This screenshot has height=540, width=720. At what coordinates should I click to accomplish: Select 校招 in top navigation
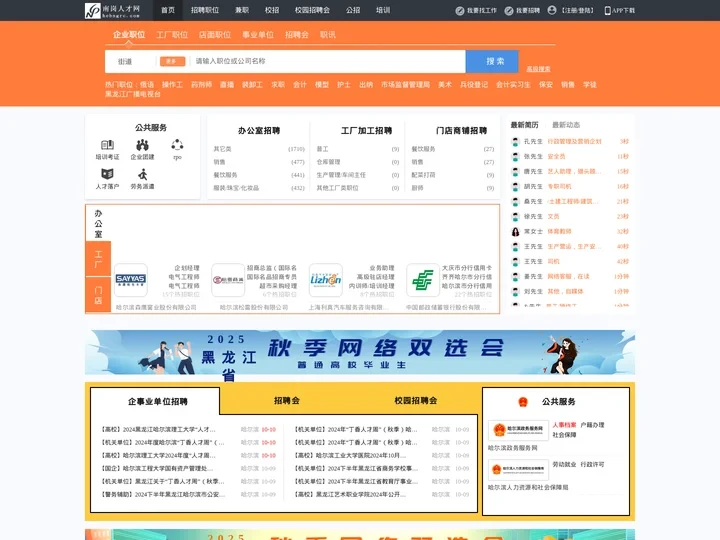click(272, 10)
